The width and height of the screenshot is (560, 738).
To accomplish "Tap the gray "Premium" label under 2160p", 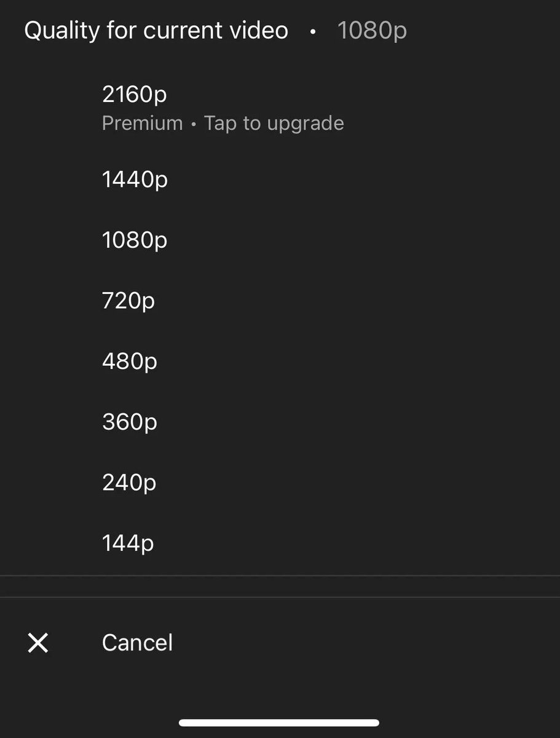I will 142,123.
